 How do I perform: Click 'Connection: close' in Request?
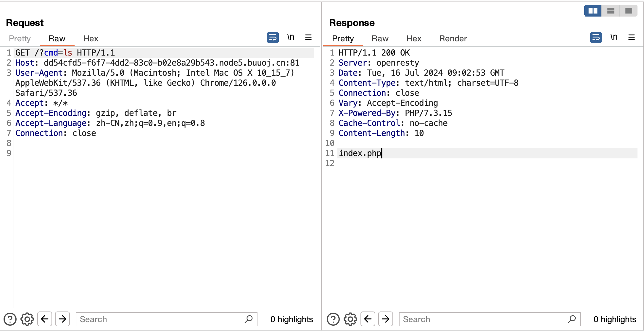(x=56, y=133)
